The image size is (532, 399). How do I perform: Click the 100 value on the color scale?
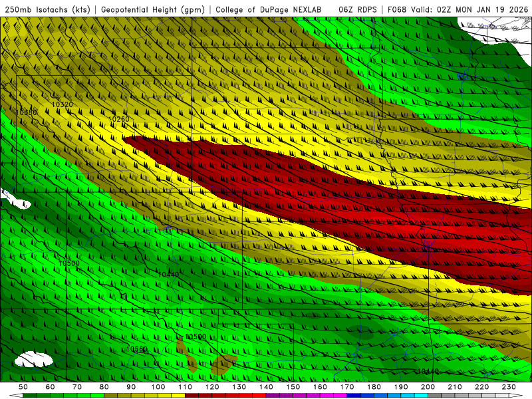[158, 387]
